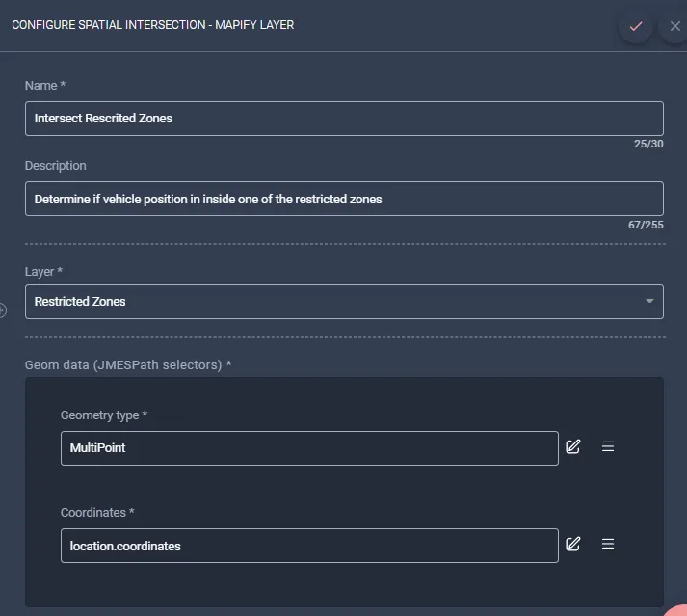Confirm configuration with the checkmark icon
Image resolution: width=687 pixels, height=616 pixels.
pos(635,26)
